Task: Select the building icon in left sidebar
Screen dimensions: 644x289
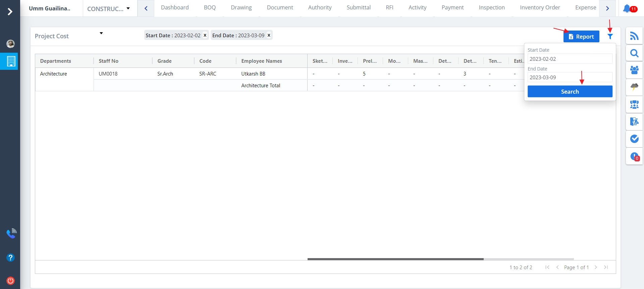Action: tap(11, 61)
